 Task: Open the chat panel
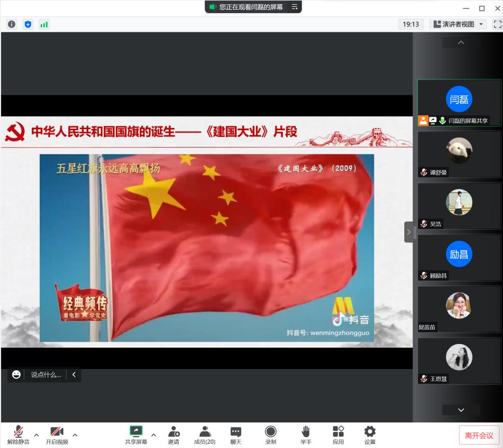[236, 435]
